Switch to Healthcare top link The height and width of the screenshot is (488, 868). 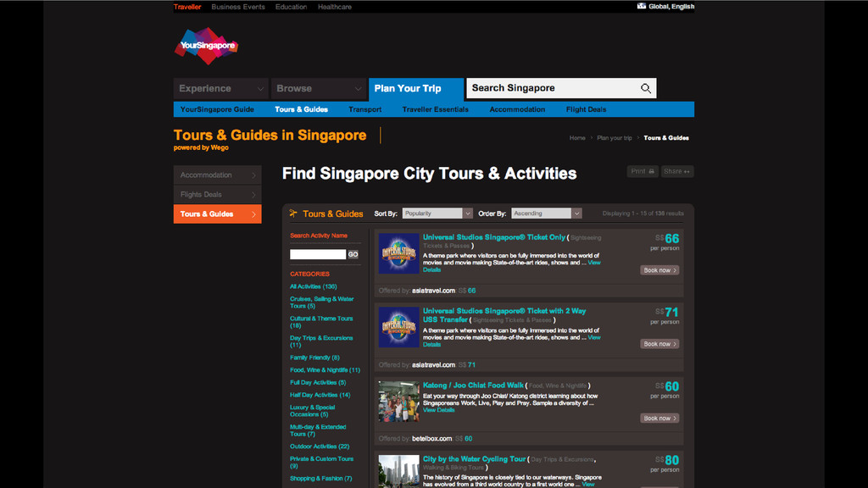pos(334,7)
